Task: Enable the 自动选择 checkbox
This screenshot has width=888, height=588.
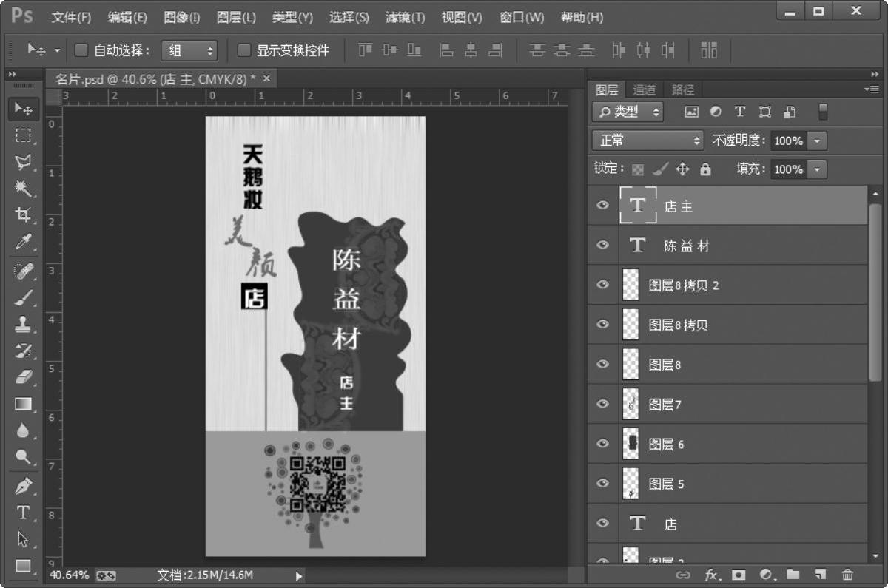Action: click(x=81, y=50)
